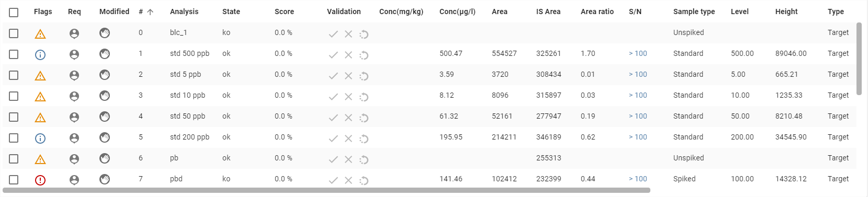Click the red error flag for pbd

40,180
